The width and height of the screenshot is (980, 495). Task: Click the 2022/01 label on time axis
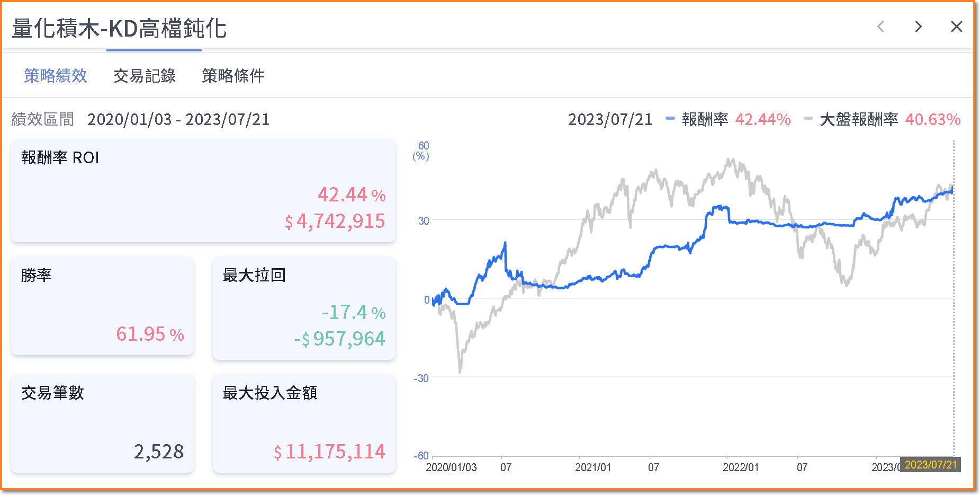point(741,467)
